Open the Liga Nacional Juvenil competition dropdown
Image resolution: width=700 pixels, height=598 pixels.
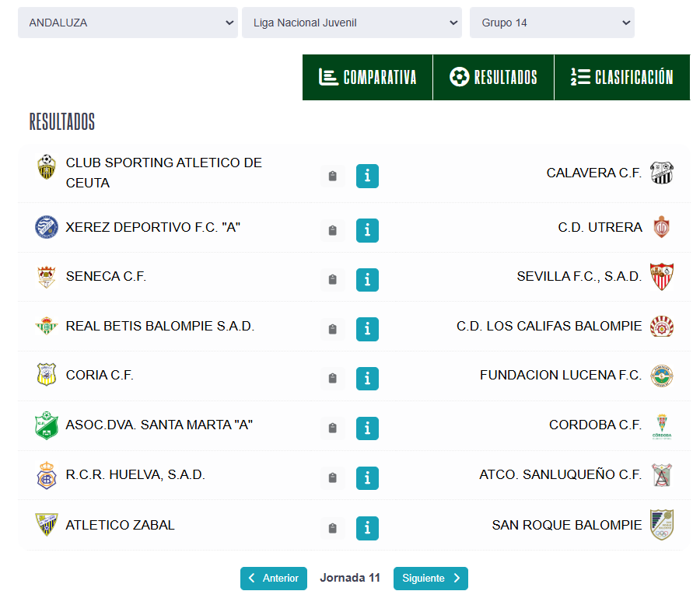(x=352, y=23)
